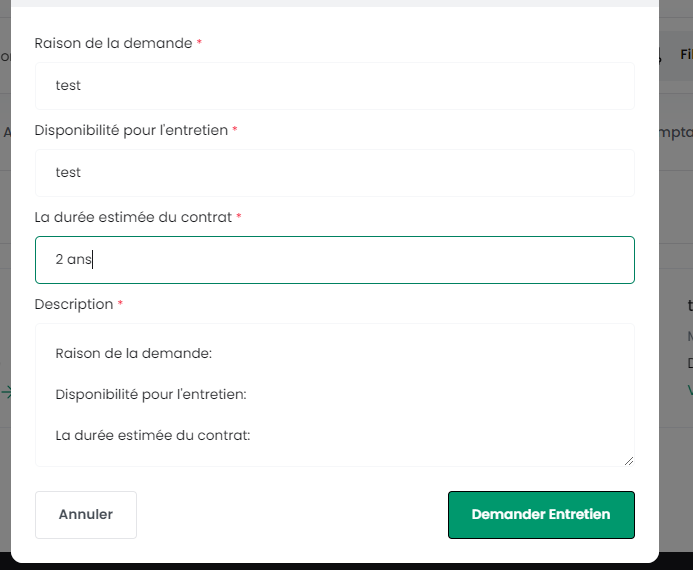Click the red asterisk beside Description
Image resolution: width=693 pixels, height=570 pixels.
click(x=120, y=303)
